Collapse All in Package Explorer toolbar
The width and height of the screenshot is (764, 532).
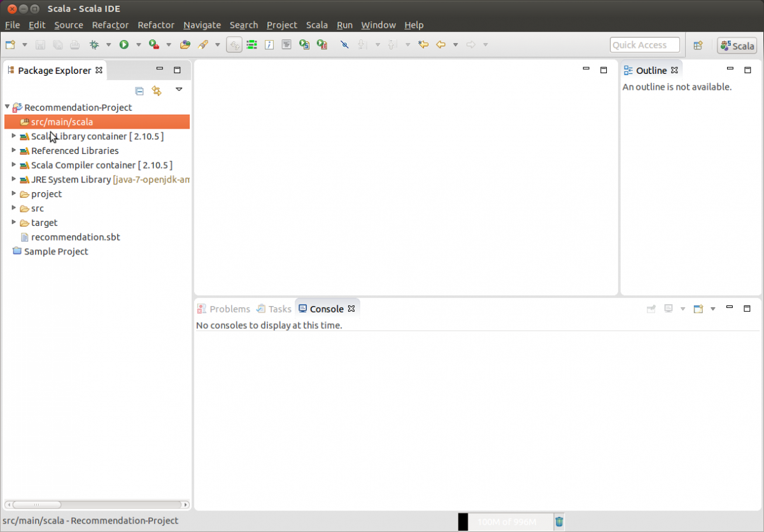tap(139, 91)
